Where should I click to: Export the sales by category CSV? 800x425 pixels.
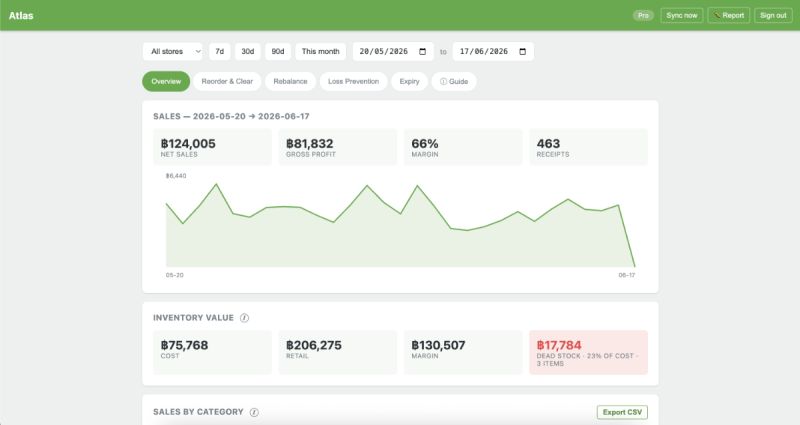click(622, 412)
